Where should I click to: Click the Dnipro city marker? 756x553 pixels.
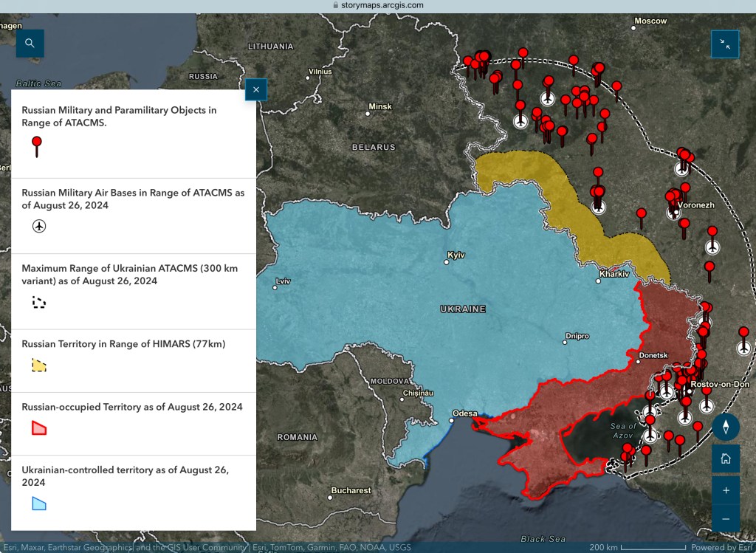[x=565, y=343]
